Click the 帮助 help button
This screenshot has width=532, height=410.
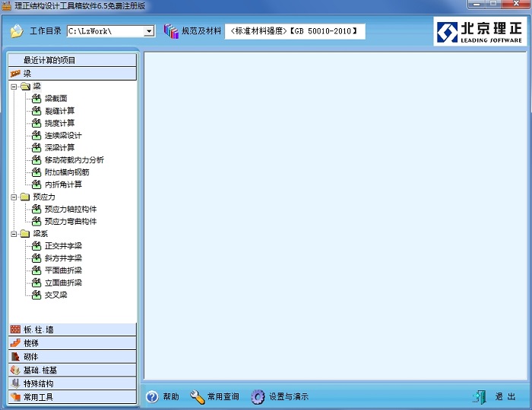163,396
